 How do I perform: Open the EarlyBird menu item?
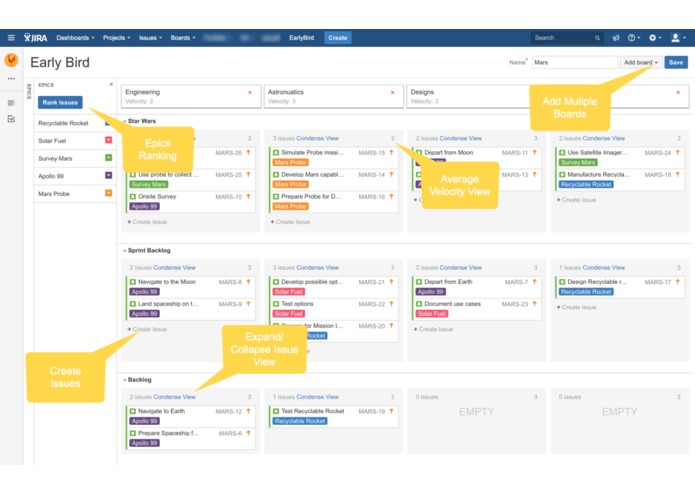tap(301, 38)
